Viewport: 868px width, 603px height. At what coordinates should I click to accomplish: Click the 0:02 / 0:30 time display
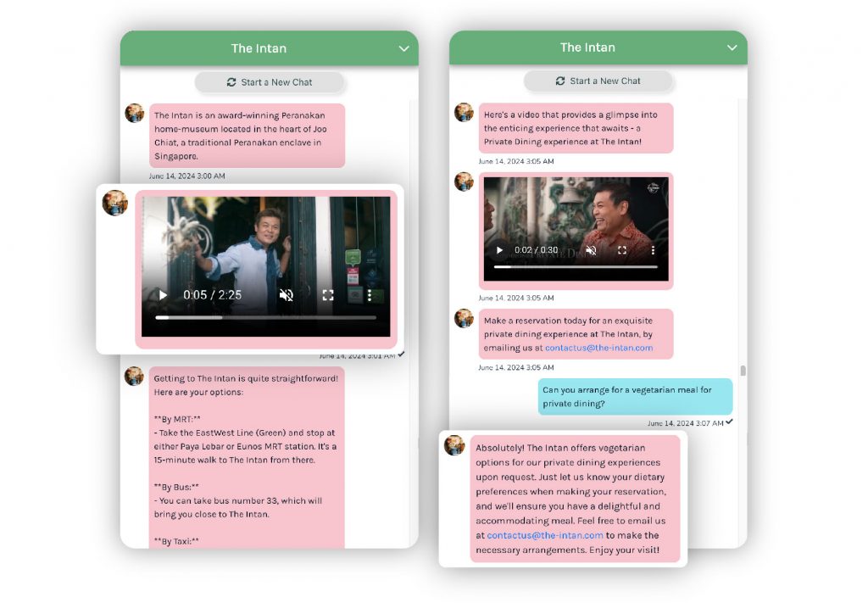click(536, 250)
